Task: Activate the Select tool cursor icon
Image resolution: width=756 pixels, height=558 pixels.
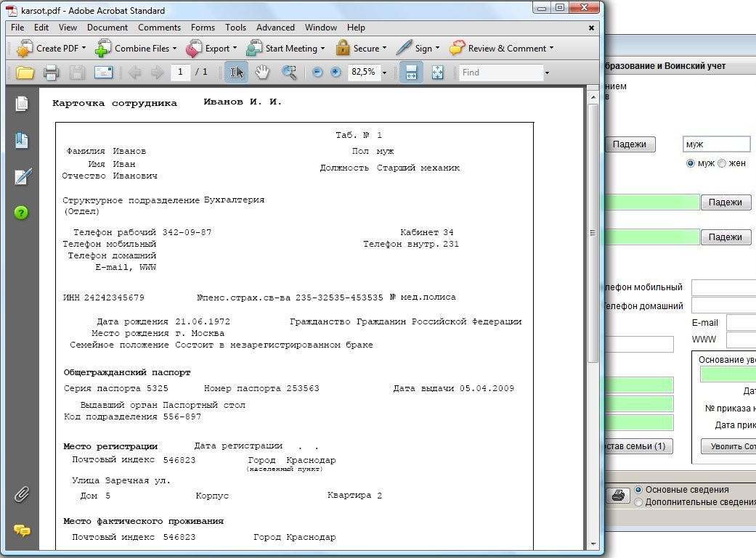Action: coord(237,72)
